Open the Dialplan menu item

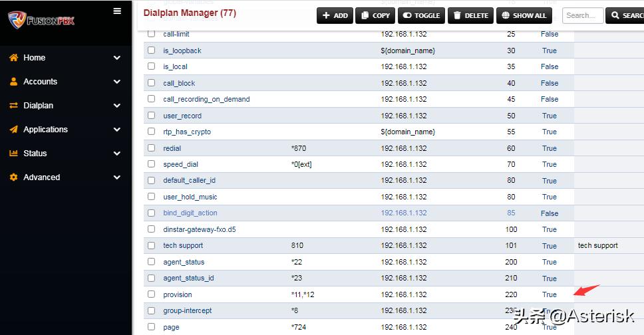[x=38, y=106]
